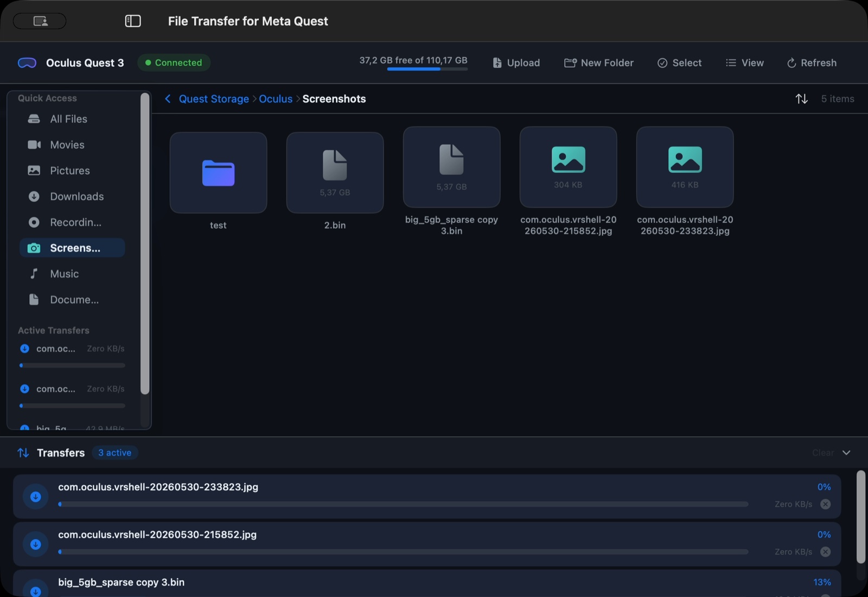The image size is (868, 597).
Task: Click the Screenshots camera icon in sidebar
Action: tap(34, 248)
